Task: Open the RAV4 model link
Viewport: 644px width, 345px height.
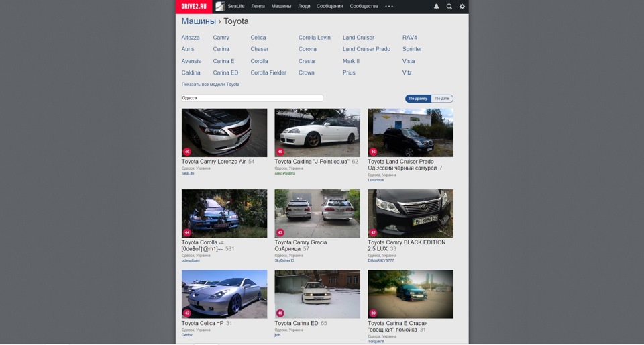Action: click(x=409, y=38)
